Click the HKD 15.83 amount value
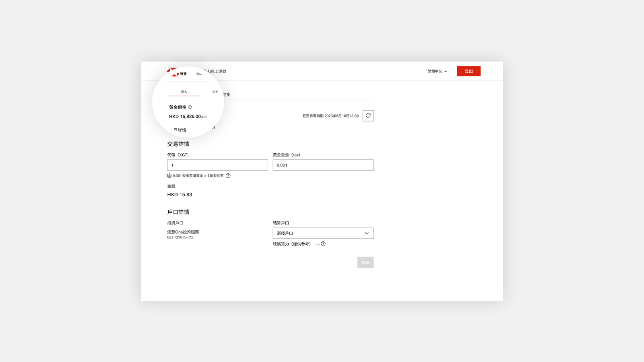This screenshot has height=362, width=644. pos(180,195)
